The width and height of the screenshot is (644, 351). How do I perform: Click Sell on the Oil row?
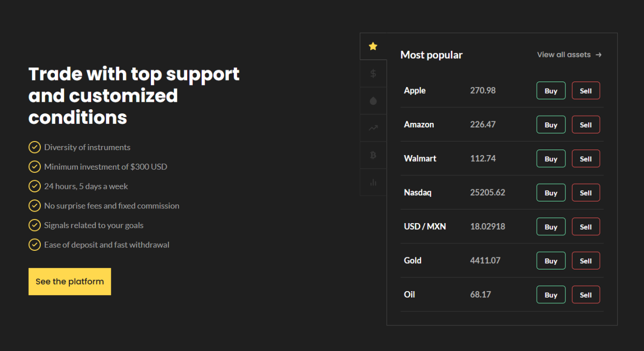point(586,295)
